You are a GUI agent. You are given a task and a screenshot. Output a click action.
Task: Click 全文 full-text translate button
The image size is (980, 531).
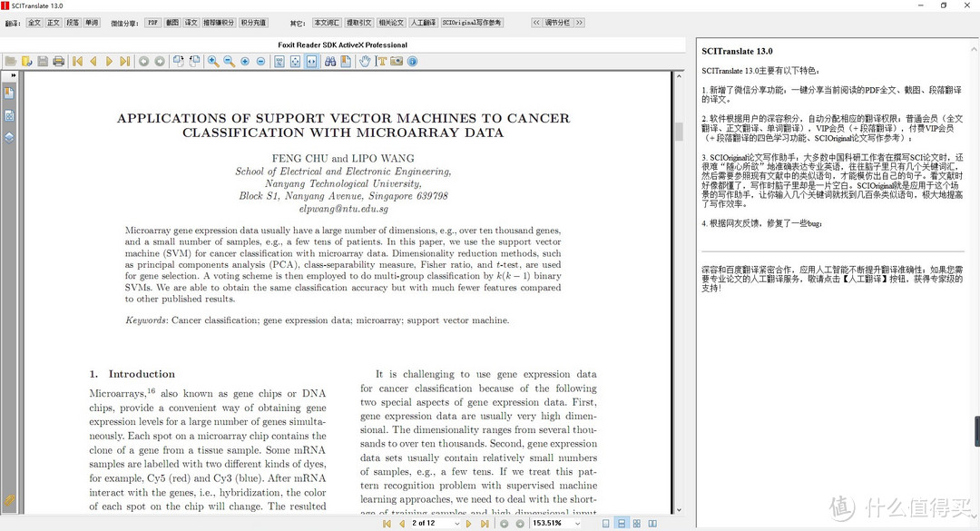pos(34,23)
